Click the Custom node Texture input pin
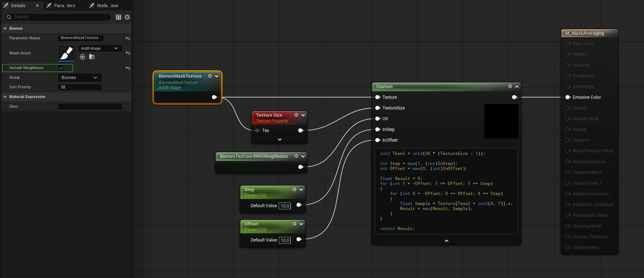The image size is (644, 278). point(378,97)
